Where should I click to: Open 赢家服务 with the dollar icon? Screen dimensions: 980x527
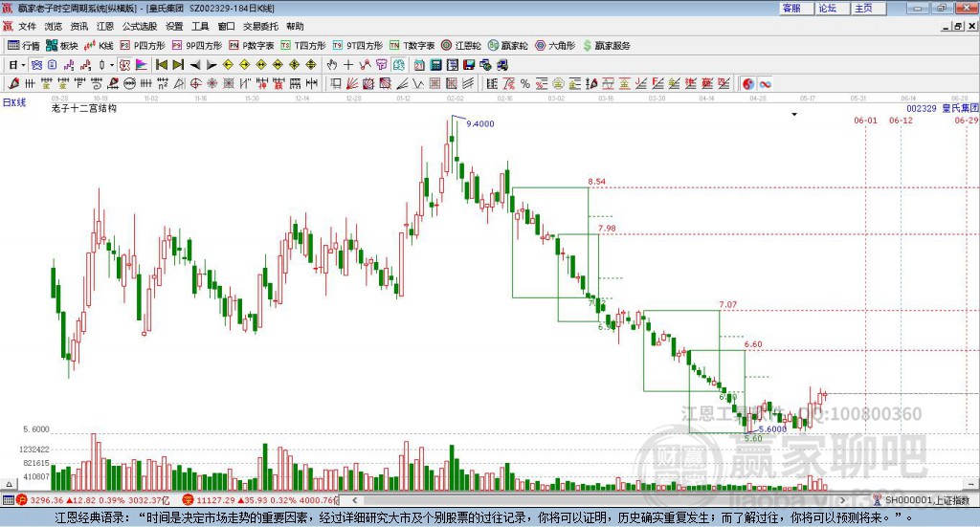click(x=606, y=46)
